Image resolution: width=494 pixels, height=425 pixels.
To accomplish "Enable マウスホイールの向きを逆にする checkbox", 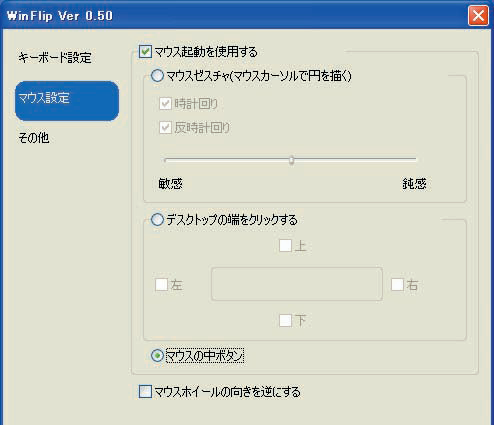I will click(x=145, y=392).
